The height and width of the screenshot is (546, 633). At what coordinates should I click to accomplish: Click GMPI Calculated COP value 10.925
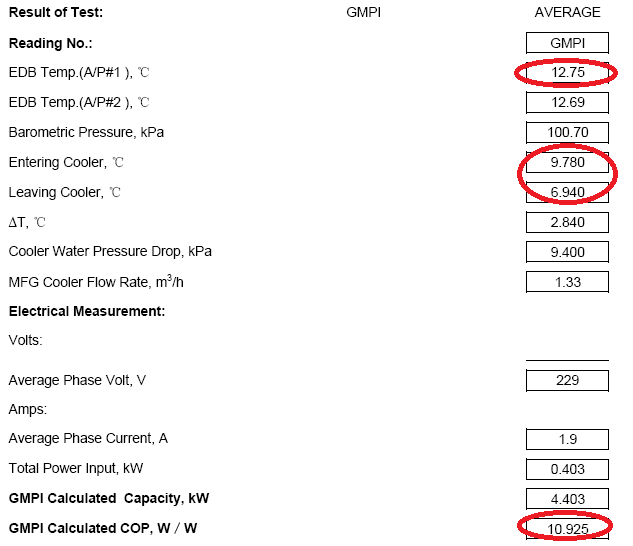(567, 529)
